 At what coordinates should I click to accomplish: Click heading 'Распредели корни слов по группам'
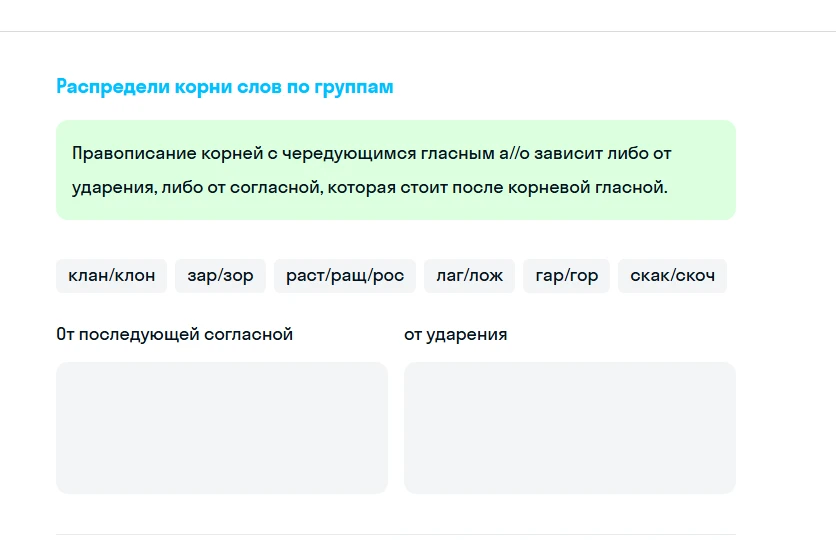(224, 86)
